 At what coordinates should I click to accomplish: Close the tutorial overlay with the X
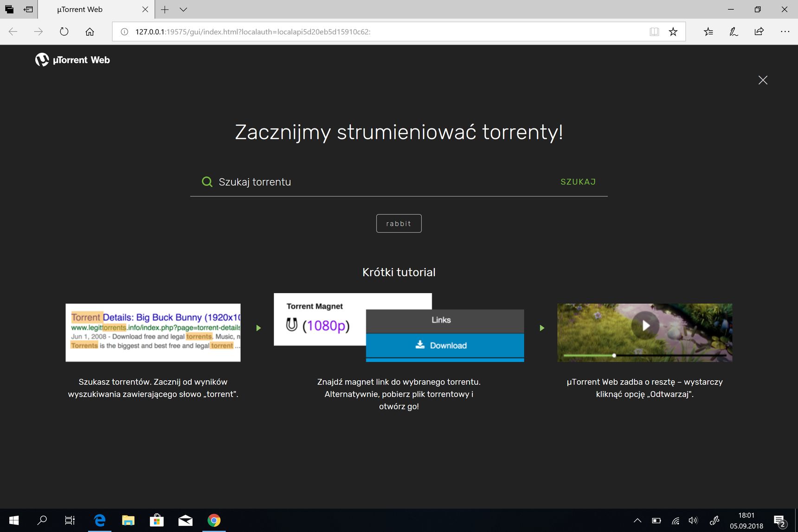coord(763,80)
